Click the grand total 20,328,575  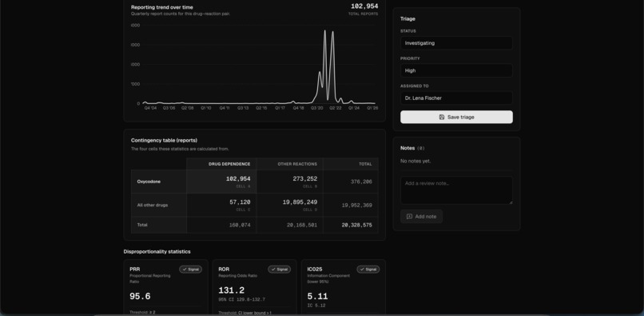click(357, 225)
